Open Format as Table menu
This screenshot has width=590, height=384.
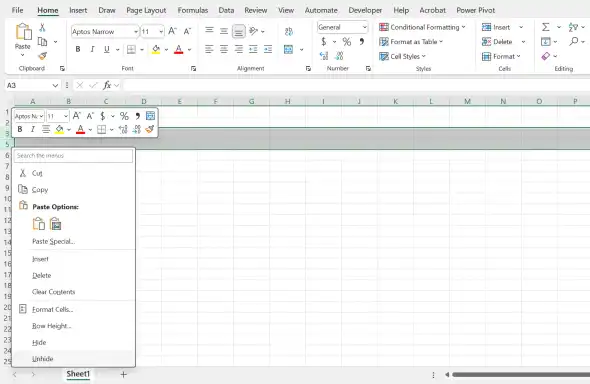tap(411, 42)
